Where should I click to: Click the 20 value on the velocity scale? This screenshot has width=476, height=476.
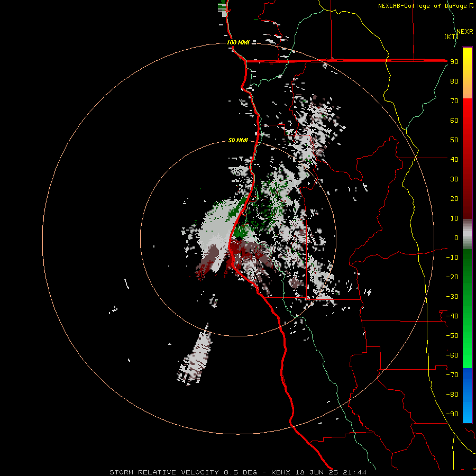pyautogui.click(x=454, y=198)
